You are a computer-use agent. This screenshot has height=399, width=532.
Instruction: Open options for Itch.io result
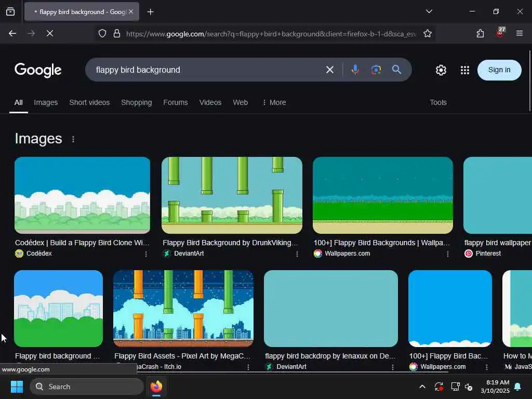(x=248, y=367)
